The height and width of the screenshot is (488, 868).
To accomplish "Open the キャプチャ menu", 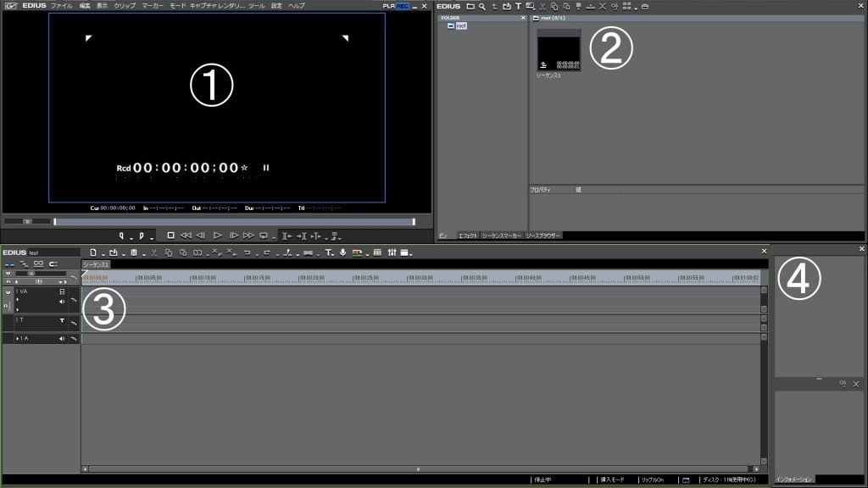I will 202,6.
